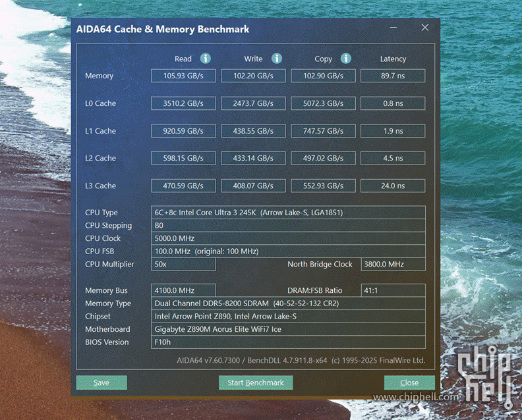Image resolution: width=522 pixels, height=420 pixels.
Task: Click L3 Cache Read value 470.59 GB/s
Action: (x=183, y=186)
